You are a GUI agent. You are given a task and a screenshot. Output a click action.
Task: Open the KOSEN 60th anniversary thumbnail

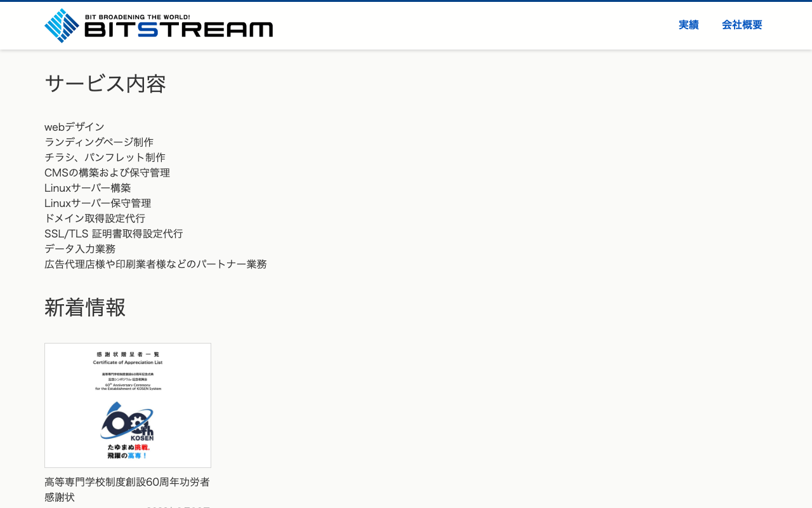coord(128,405)
